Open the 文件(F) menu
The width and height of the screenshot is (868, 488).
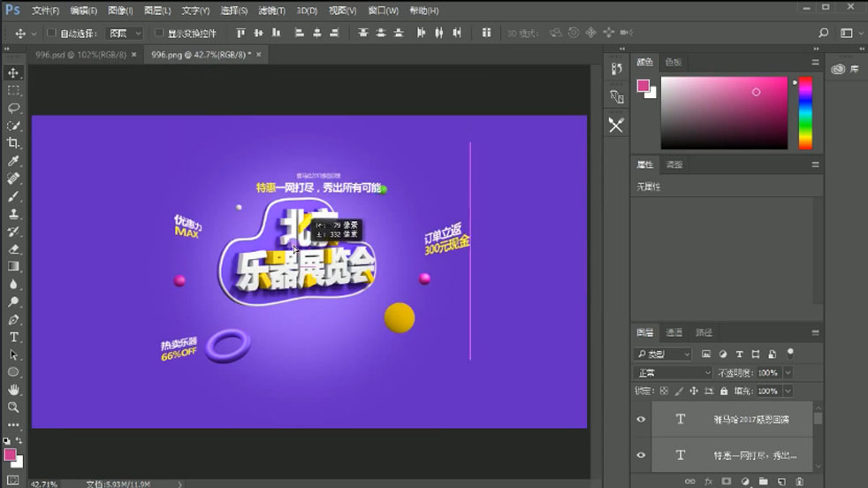coord(45,11)
